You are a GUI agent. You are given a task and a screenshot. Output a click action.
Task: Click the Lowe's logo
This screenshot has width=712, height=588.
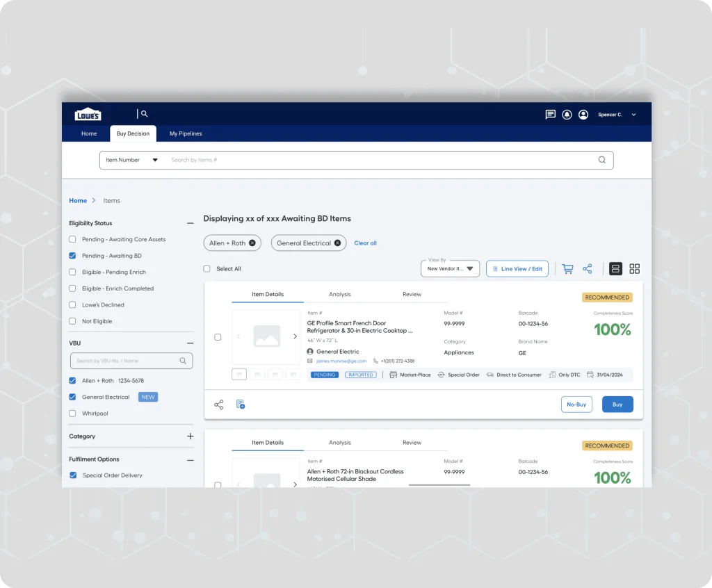pyautogui.click(x=88, y=115)
